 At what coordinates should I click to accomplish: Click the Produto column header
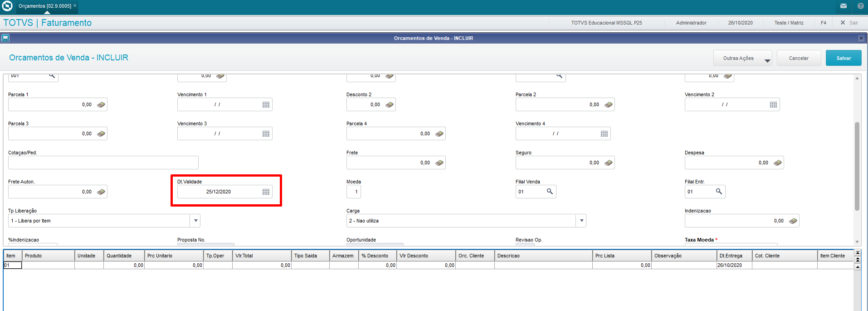[48, 256]
